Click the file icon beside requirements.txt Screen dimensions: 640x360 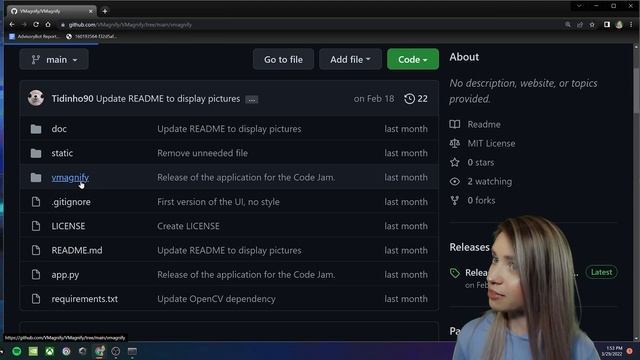[x=36, y=299]
